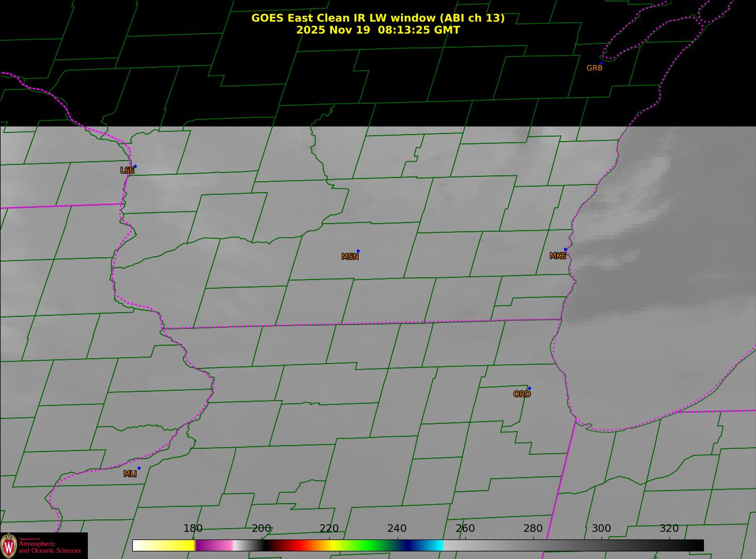Click the blue station dot at MKE
The height and width of the screenshot is (559, 756).
(x=565, y=250)
